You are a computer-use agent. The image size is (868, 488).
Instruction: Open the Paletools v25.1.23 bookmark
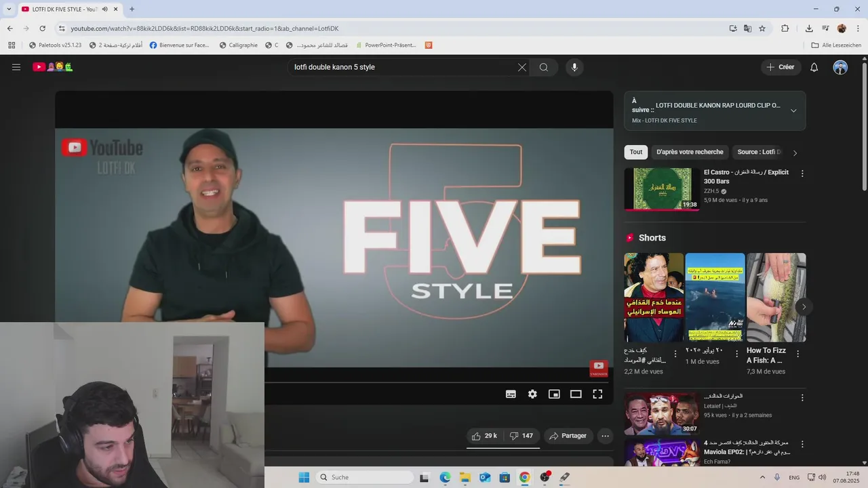click(x=56, y=45)
